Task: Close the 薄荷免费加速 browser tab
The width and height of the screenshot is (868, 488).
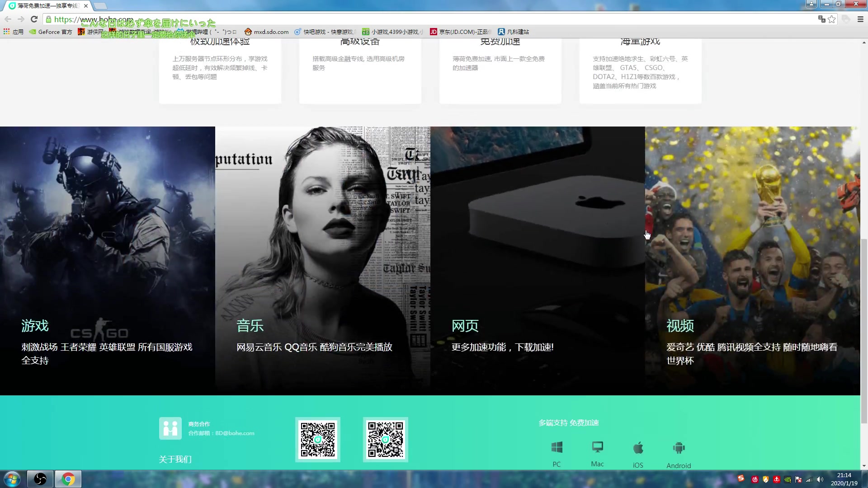Action: (86, 6)
